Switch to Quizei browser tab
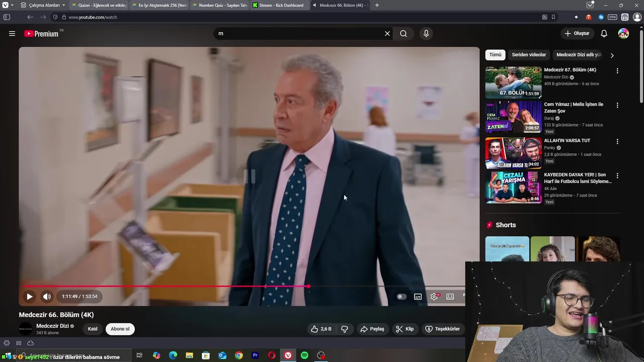The width and height of the screenshot is (644, 362). coord(98,5)
